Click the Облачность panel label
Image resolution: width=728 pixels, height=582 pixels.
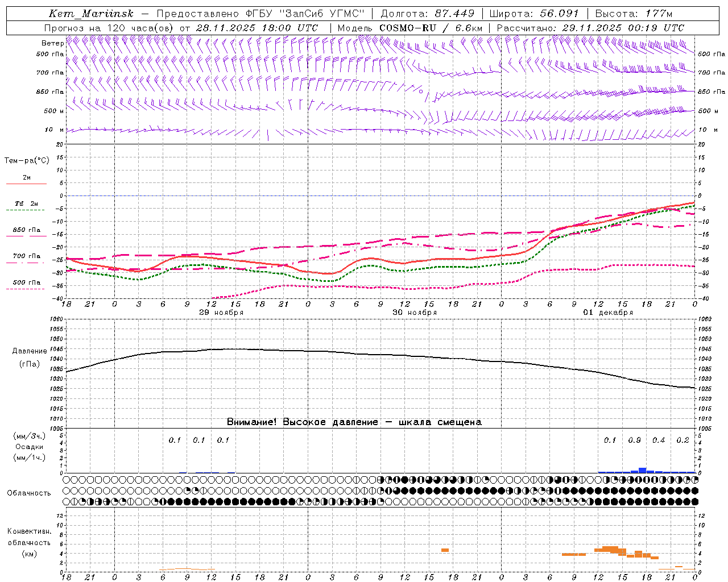29,493
